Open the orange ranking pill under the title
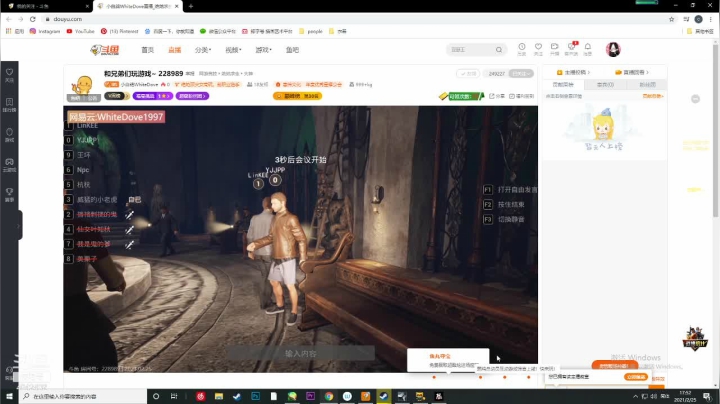 [298, 96]
